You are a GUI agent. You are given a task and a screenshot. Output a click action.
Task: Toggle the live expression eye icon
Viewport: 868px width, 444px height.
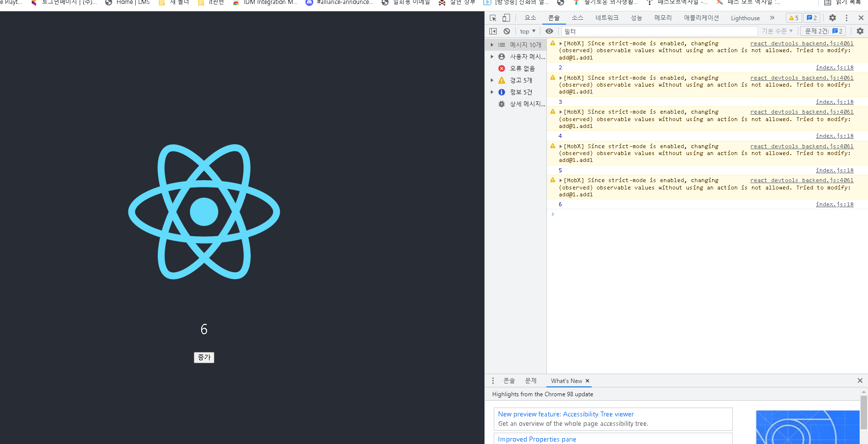tap(549, 31)
